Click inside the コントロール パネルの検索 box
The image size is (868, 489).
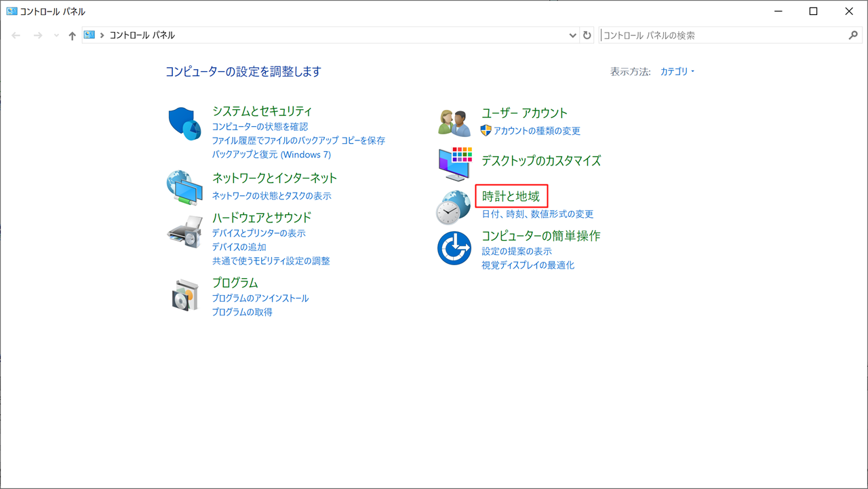[x=722, y=35]
